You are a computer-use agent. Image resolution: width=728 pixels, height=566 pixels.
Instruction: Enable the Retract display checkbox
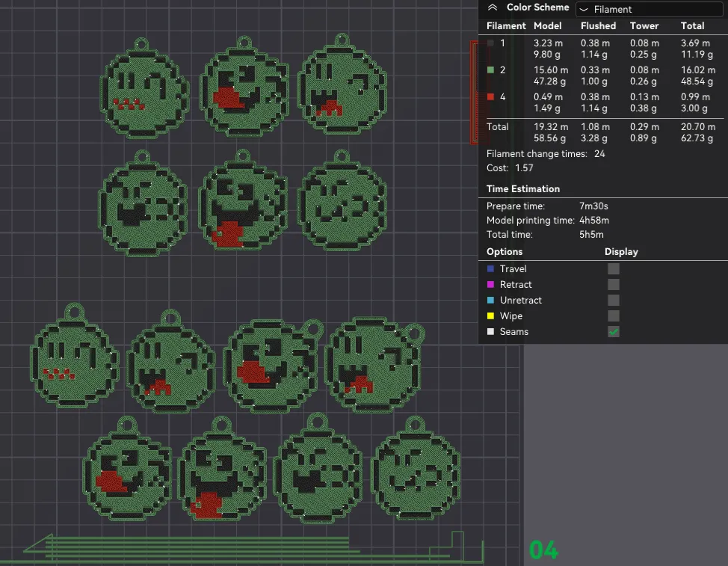[x=613, y=284]
